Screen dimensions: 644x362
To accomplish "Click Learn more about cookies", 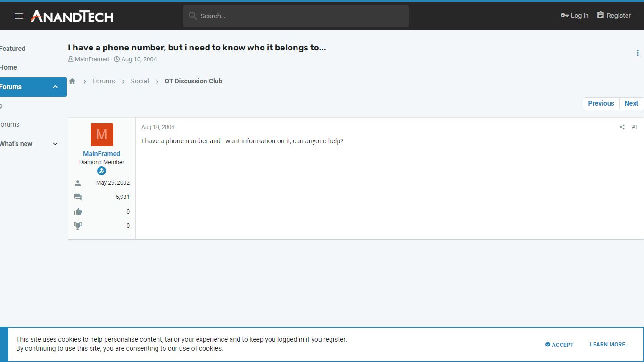I will pos(609,345).
